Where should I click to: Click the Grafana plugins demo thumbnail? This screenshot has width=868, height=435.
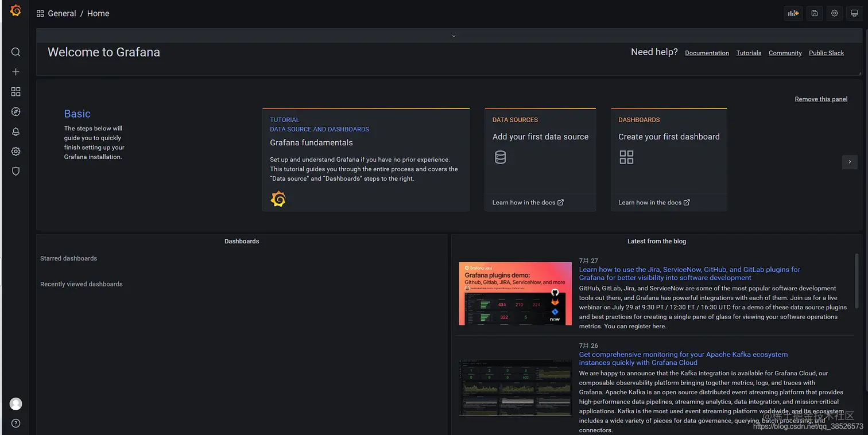point(516,294)
